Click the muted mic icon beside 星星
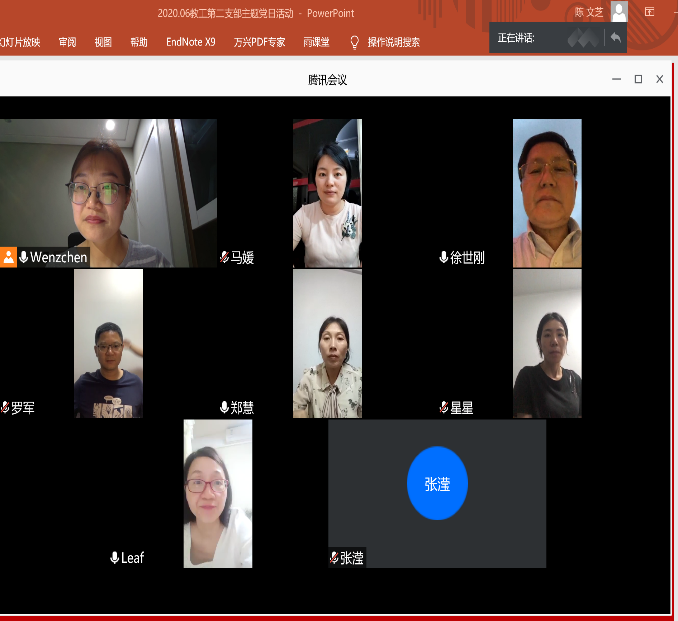The image size is (678, 621). pos(443,408)
